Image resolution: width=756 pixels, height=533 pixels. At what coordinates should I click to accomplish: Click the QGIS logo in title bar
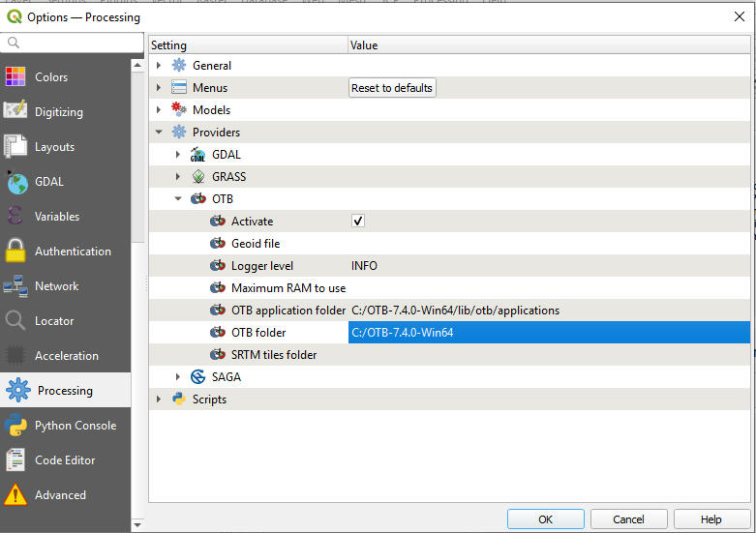[15, 16]
